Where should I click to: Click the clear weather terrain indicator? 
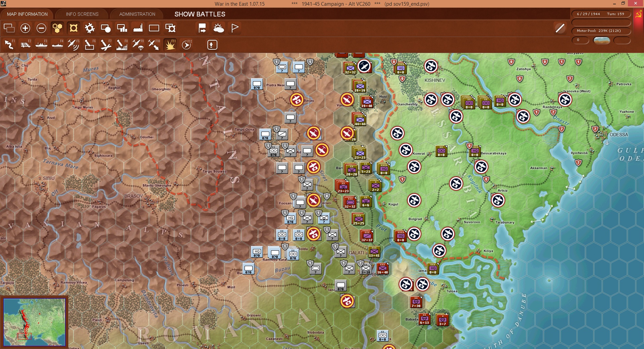pos(602,40)
